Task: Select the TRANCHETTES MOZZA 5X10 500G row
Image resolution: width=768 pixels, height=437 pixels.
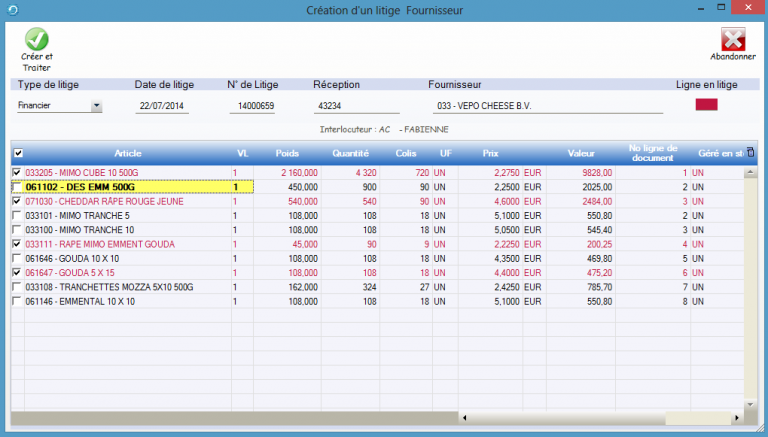Action: 110,286
